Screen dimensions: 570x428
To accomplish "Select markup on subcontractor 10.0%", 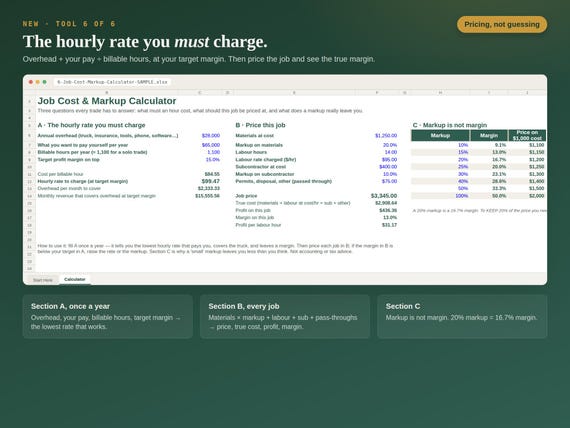I will (x=390, y=174).
